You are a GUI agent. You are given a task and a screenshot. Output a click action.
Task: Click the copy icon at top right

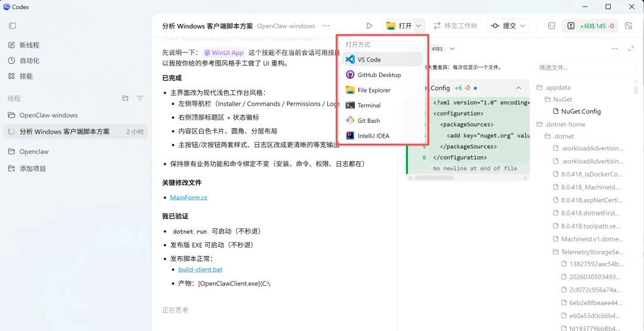point(628,26)
